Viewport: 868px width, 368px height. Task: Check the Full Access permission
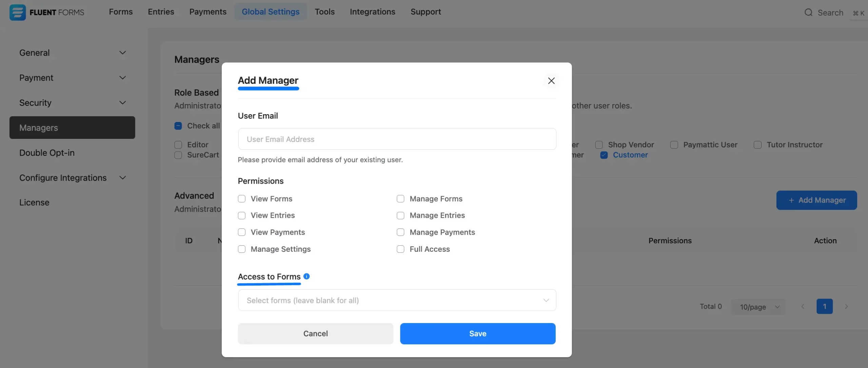400,249
